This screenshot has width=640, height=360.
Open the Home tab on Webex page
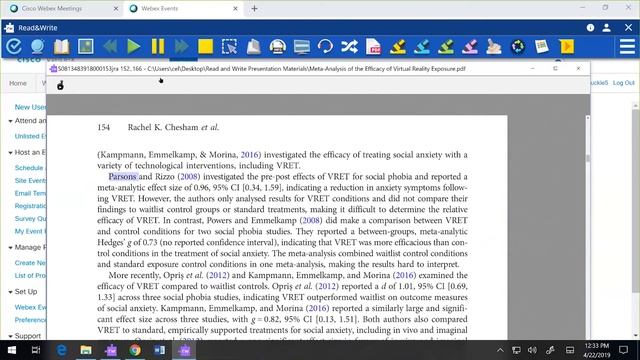[x=18, y=83]
